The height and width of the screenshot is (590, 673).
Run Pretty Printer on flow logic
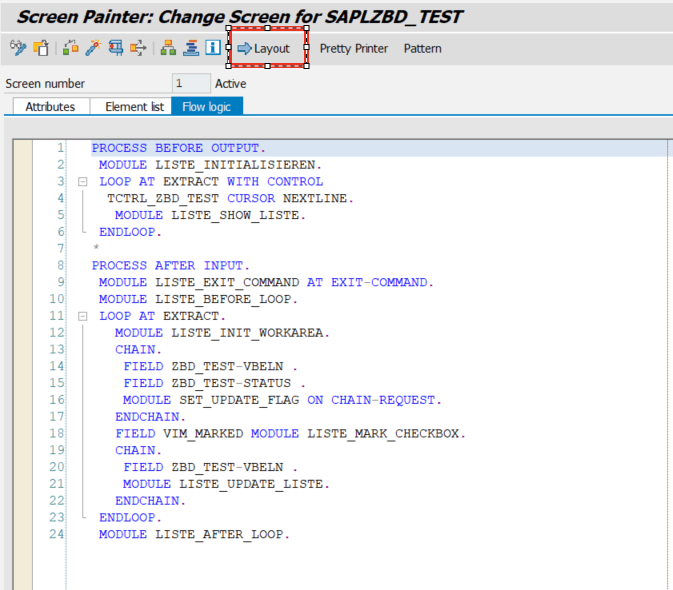(x=354, y=48)
